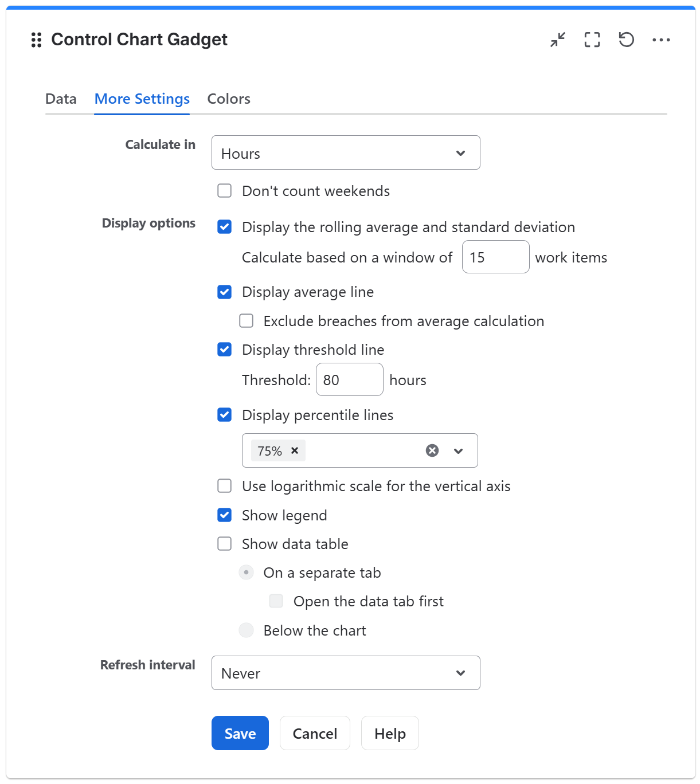Image resolution: width=700 pixels, height=784 pixels.
Task: Click the Display options label
Action: coord(148,223)
